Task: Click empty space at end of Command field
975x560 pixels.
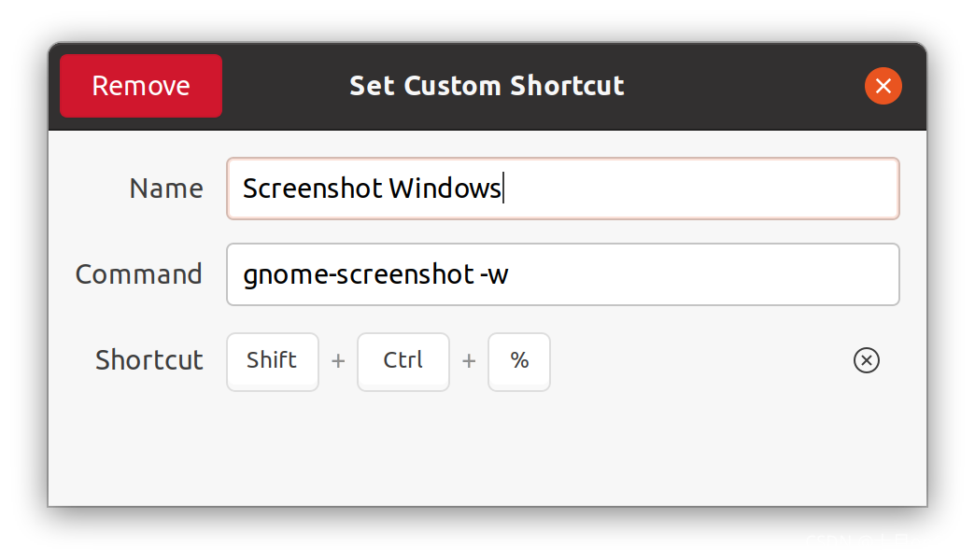Action: coord(700,275)
